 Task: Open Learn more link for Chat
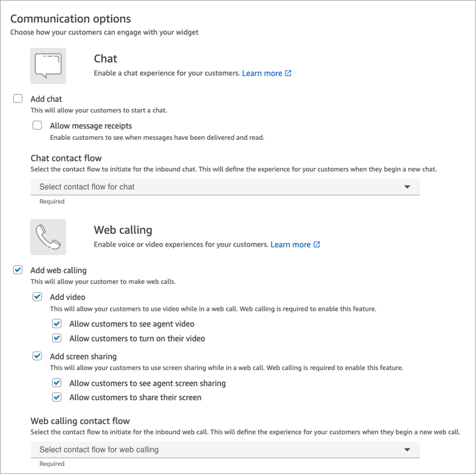tap(262, 73)
